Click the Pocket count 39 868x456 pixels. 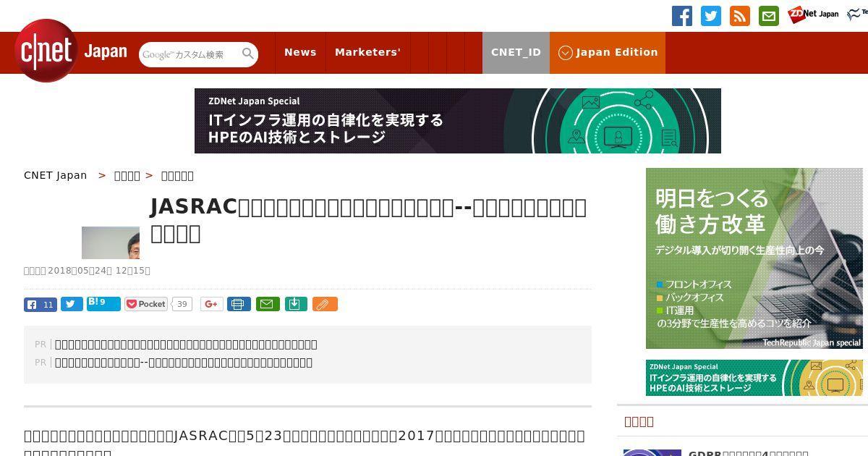(x=182, y=304)
